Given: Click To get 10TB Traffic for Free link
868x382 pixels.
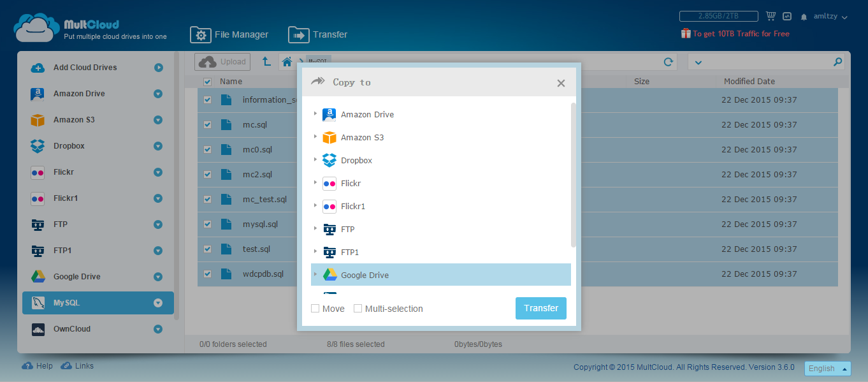Looking at the screenshot, I should click(741, 34).
